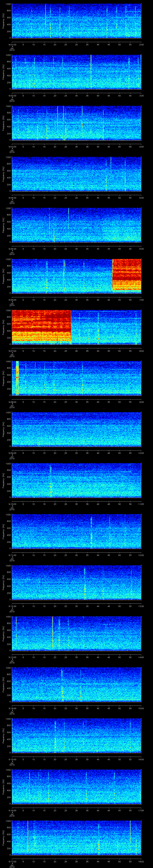This screenshot has width=153, height=868.
Task: Select the 16:00 end time label
Action: 141,759
